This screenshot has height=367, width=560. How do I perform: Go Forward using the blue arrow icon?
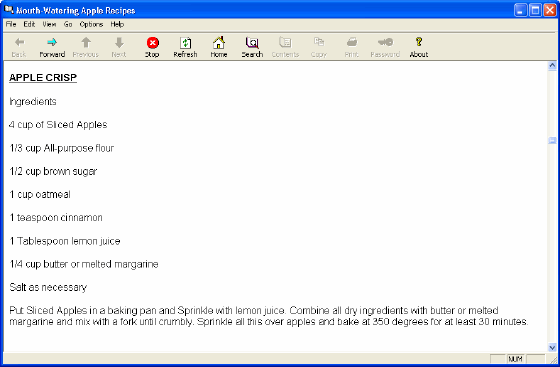pyautogui.click(x=52, y=42)
